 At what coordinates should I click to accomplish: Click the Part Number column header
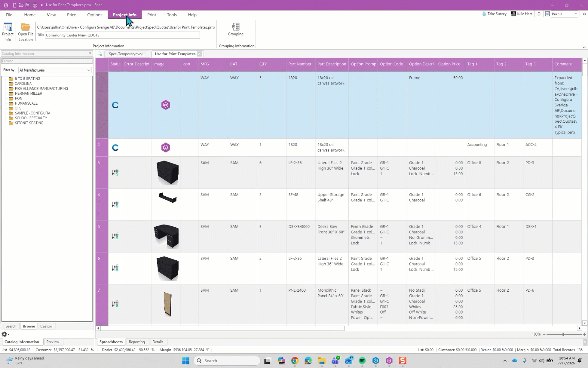[x=300, y=64]
